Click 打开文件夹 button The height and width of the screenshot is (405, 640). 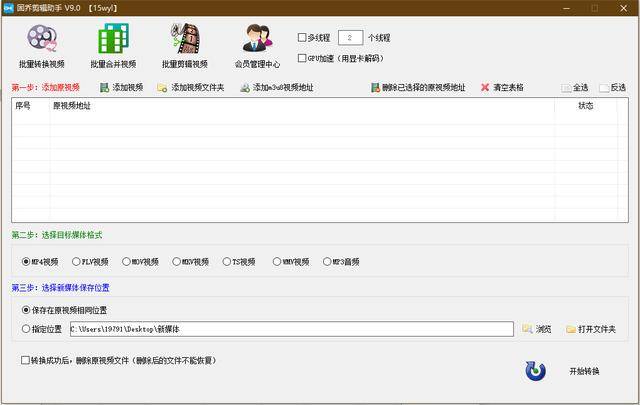click(x=590, y=329)
